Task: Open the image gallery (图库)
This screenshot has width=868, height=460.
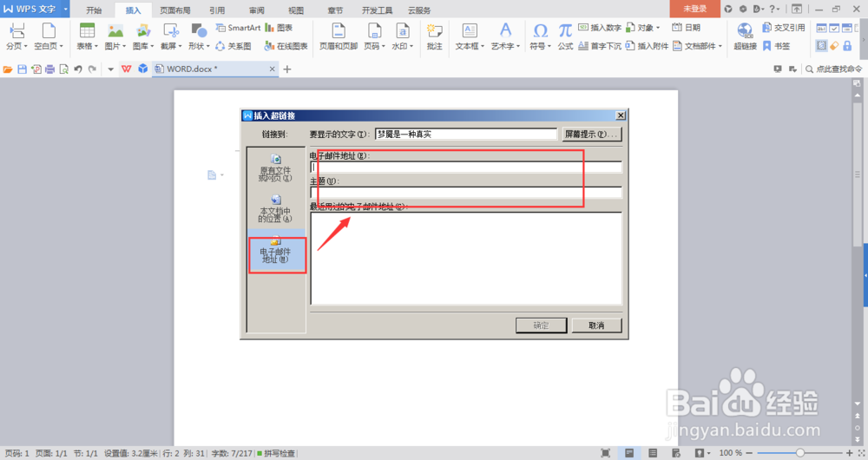Action: (143, 36)
